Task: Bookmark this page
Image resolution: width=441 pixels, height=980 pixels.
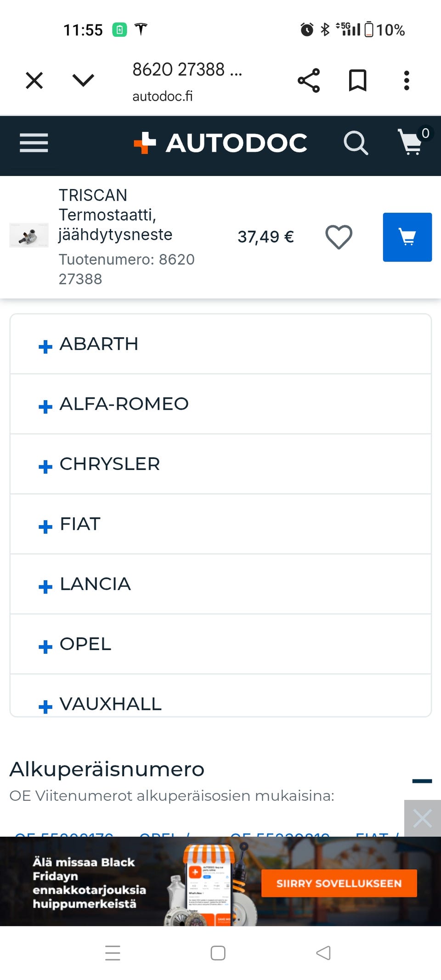Action: pos(357,81)
